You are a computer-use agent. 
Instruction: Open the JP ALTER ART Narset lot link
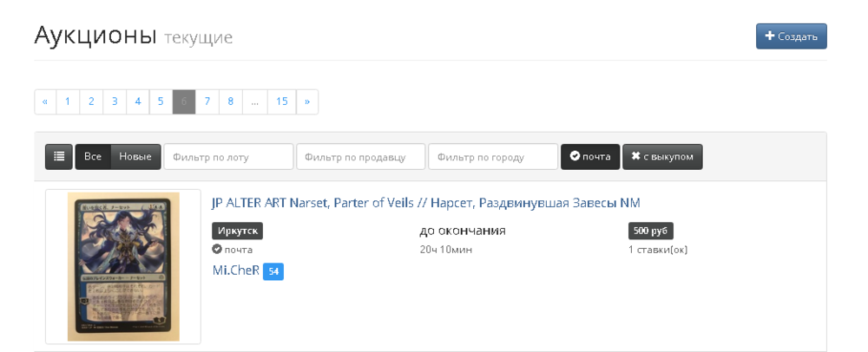[x=426, y=203]
